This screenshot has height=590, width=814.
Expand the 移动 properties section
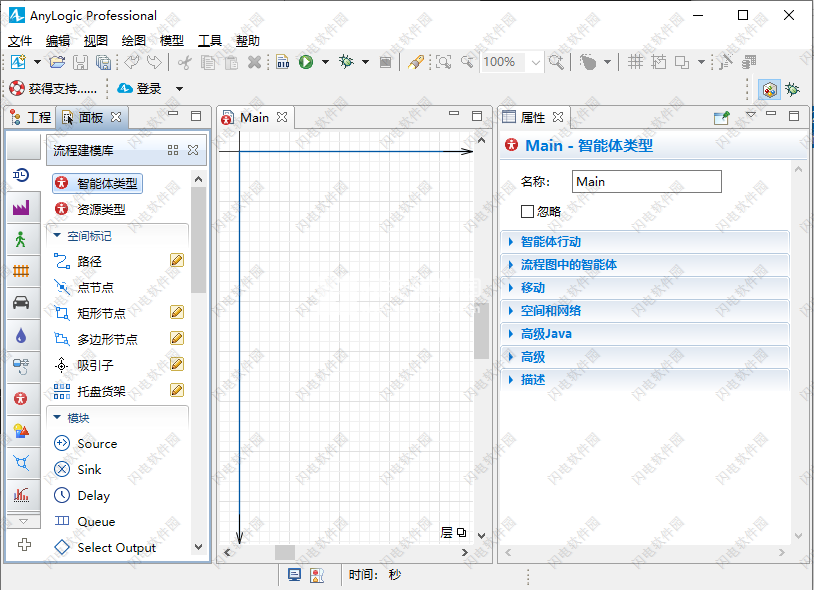coord(644,288)
